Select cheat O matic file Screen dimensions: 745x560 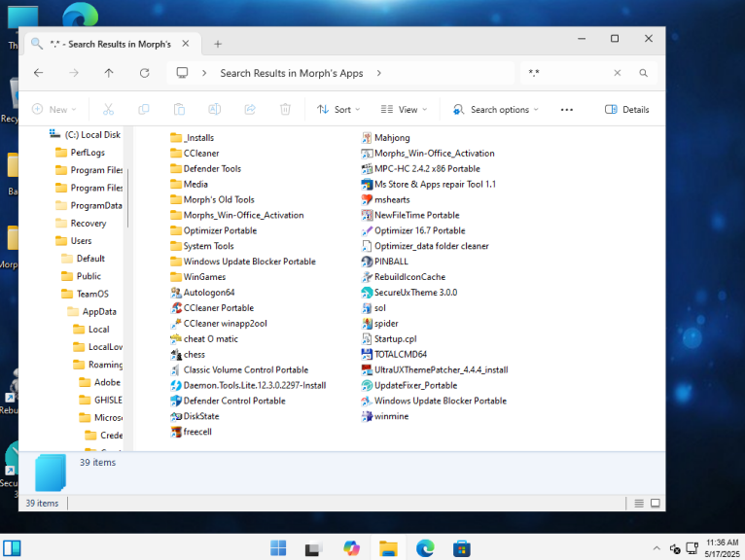204,339
